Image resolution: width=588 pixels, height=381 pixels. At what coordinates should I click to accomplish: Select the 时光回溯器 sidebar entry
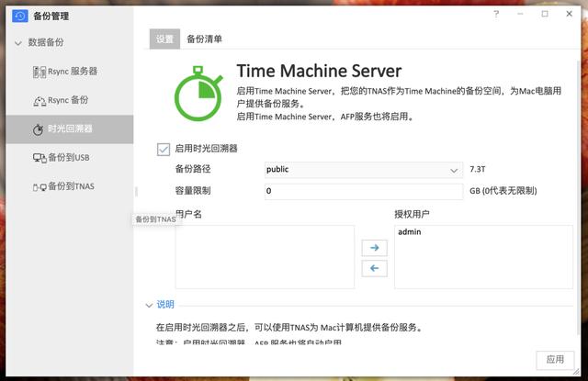(x=70, y=129)
